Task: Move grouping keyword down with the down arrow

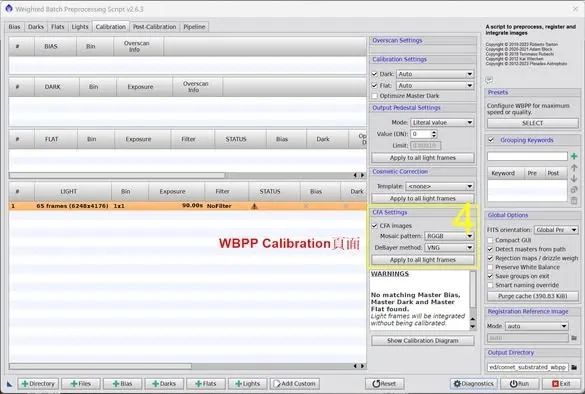Action: click(x=574, y=179)
